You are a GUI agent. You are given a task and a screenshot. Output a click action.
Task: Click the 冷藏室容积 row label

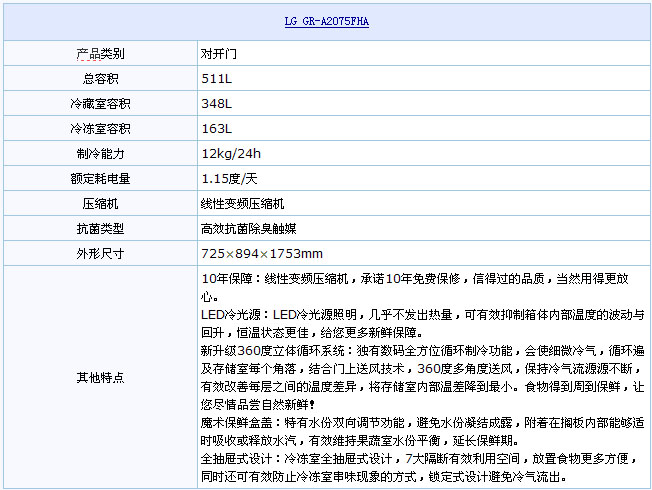point(100,103)
